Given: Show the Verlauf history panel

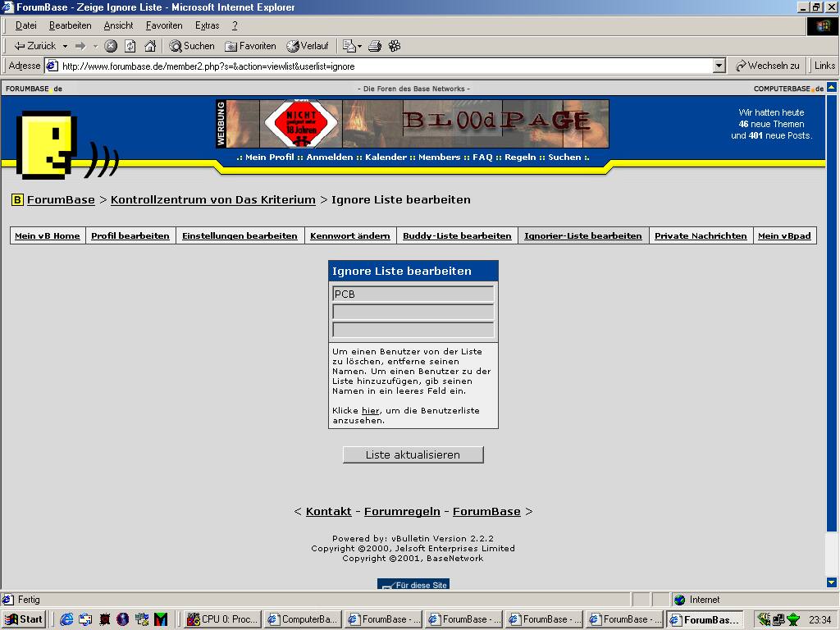Looking at the screenshot, I should point(308,46).
